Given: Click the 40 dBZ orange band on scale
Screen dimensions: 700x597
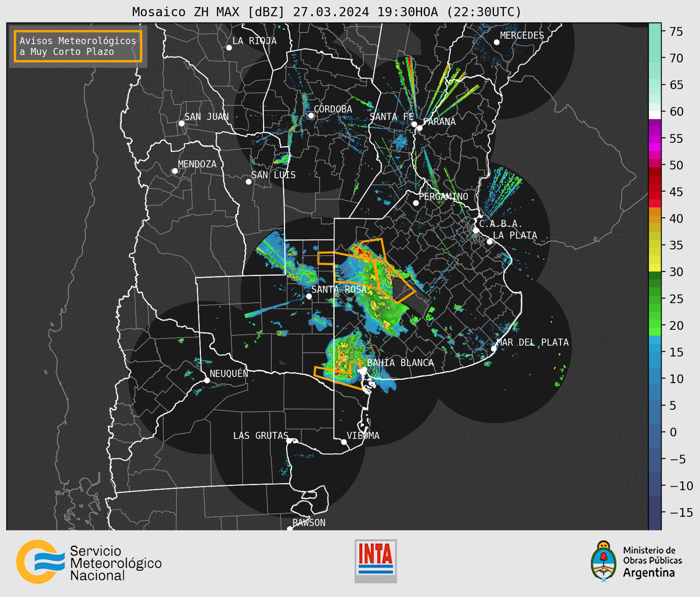Looking at the screenshot, I should coord(655,218).
